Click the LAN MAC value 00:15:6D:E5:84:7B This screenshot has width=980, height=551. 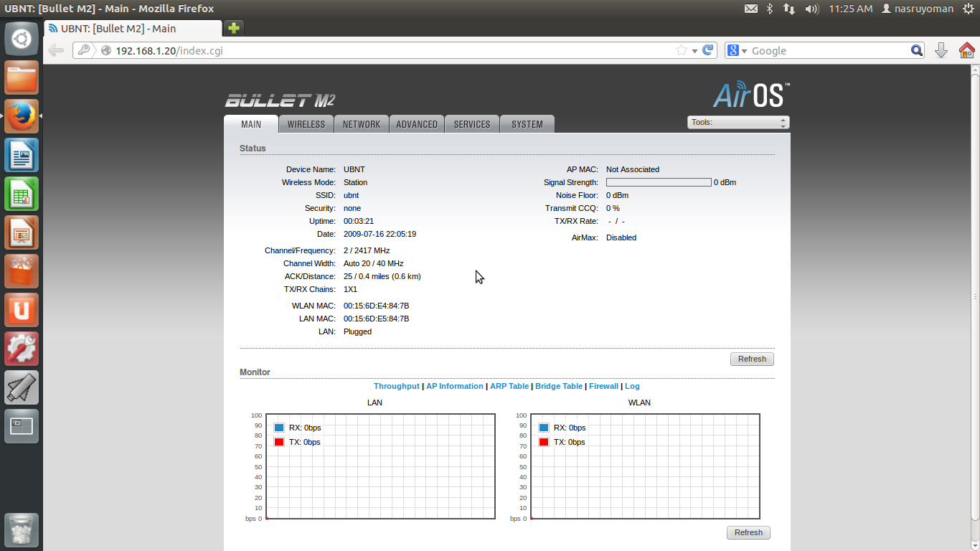pyautogui.click(x=376, y=319)
